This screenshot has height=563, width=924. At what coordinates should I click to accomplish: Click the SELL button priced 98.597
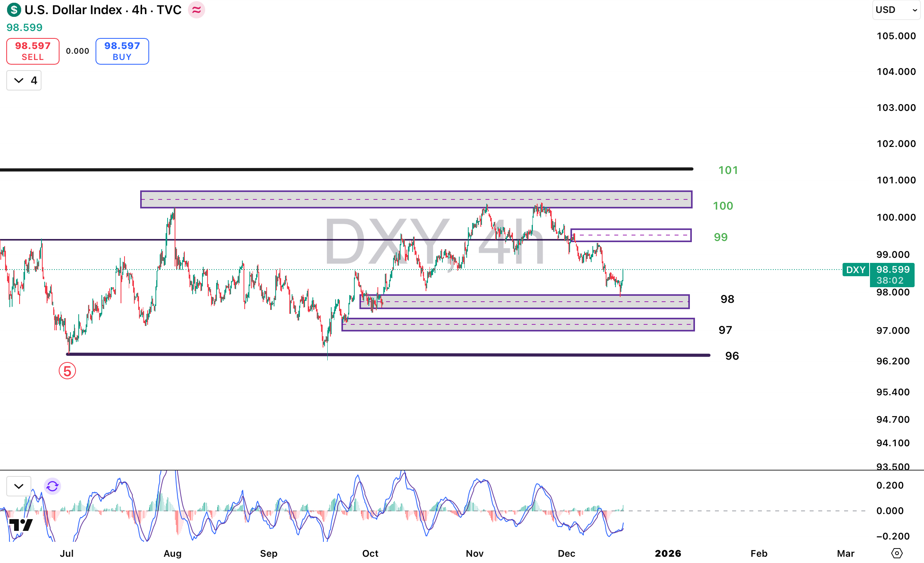click(x=32, y=51)
